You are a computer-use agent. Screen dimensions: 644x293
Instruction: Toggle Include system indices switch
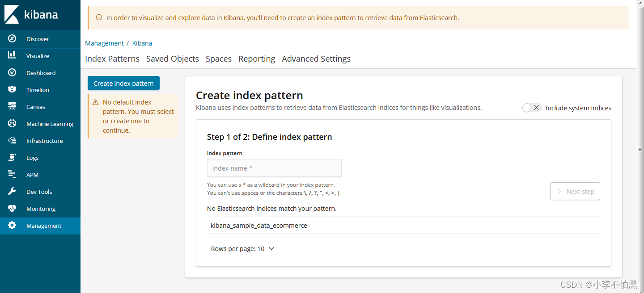(x=532, y=108)
